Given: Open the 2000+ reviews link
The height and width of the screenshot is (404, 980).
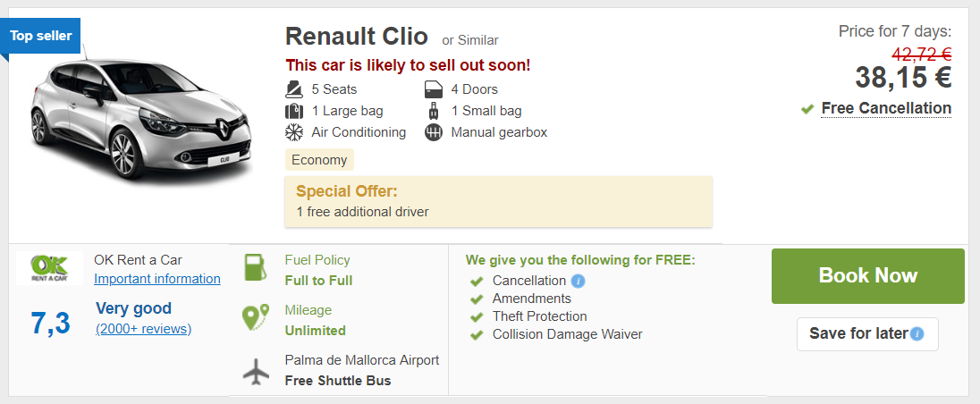Looking at the screenshot, I should pyautogui.click(x=143, y=329).
